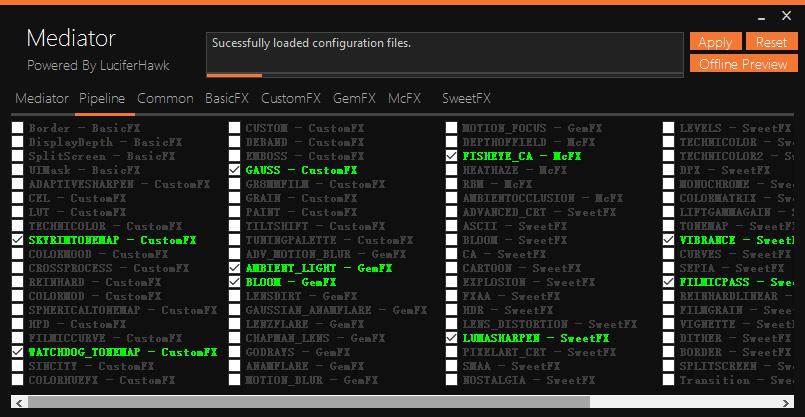This screenshot has width=805, height=417.
Task: Open the GemFX tab
Action: coord(354,99)
